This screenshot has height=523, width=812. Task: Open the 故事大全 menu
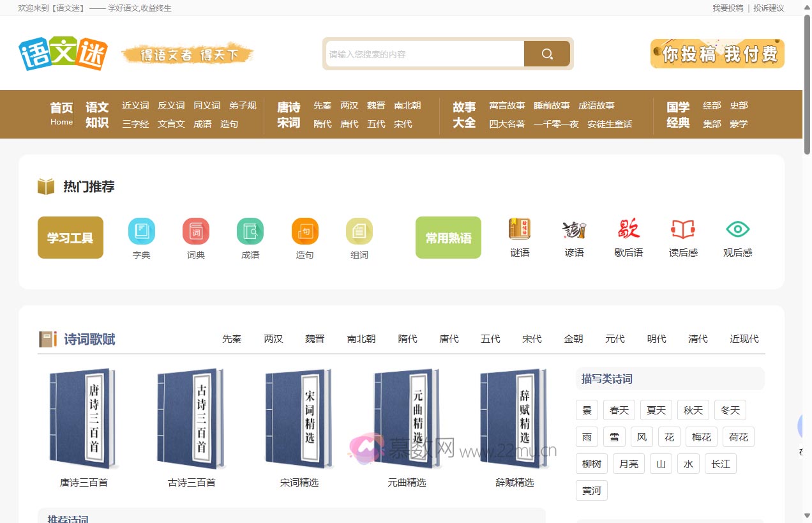[464, 114]
